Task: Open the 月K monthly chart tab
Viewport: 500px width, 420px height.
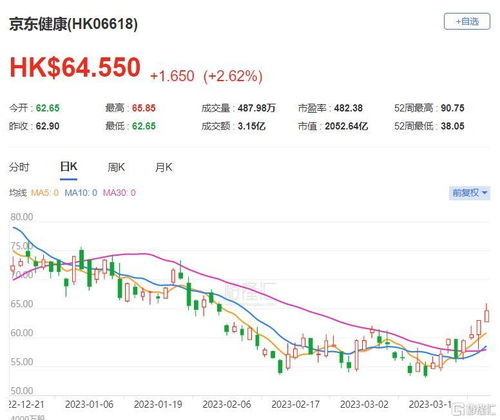Action: pos(164,167)
